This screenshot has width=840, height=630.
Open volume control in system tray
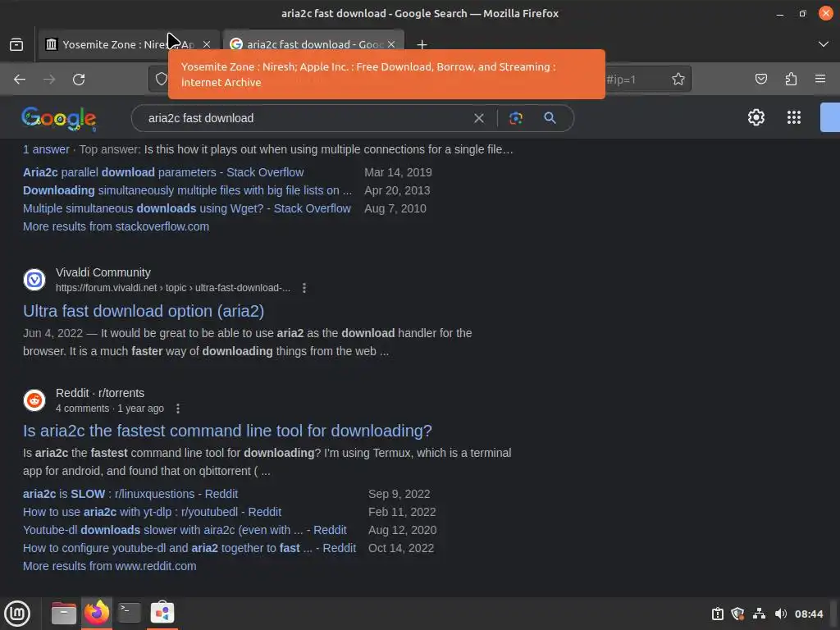click(781, 614)
